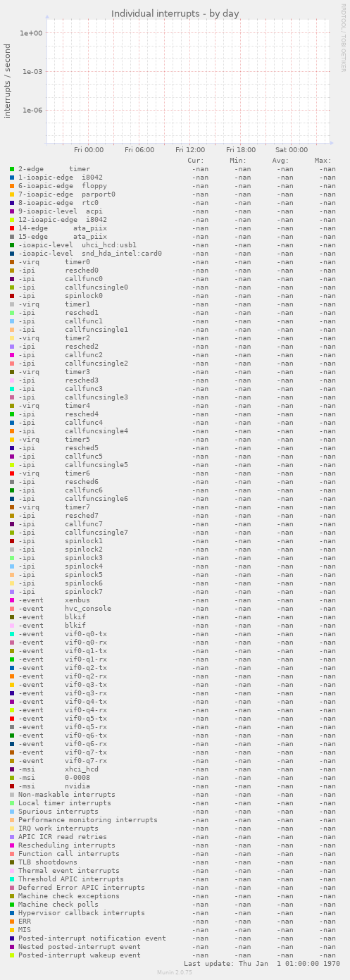Click the Fri 12:00 time axis label
The height and width of the screenshot is (980, 350).
(190, 150)
